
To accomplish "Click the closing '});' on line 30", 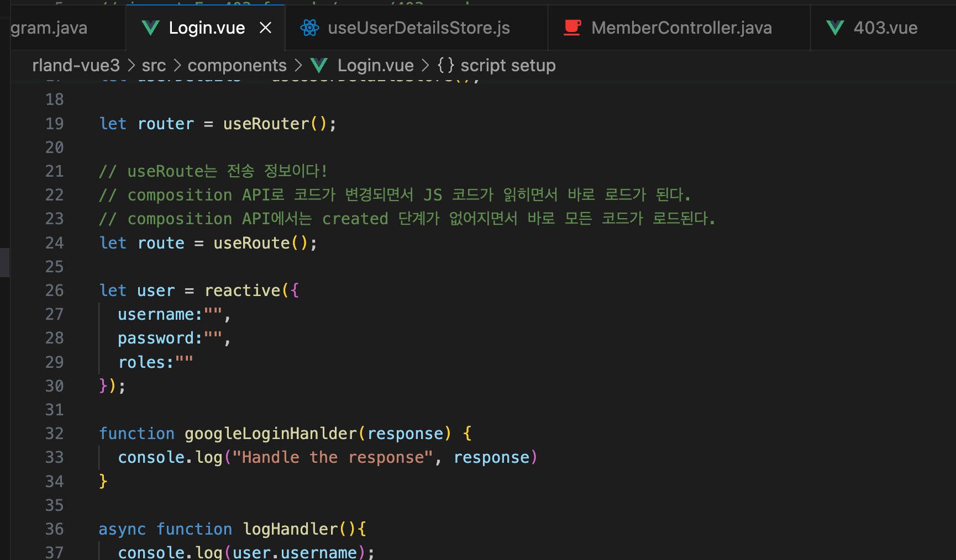I will [x=113, y=386].
